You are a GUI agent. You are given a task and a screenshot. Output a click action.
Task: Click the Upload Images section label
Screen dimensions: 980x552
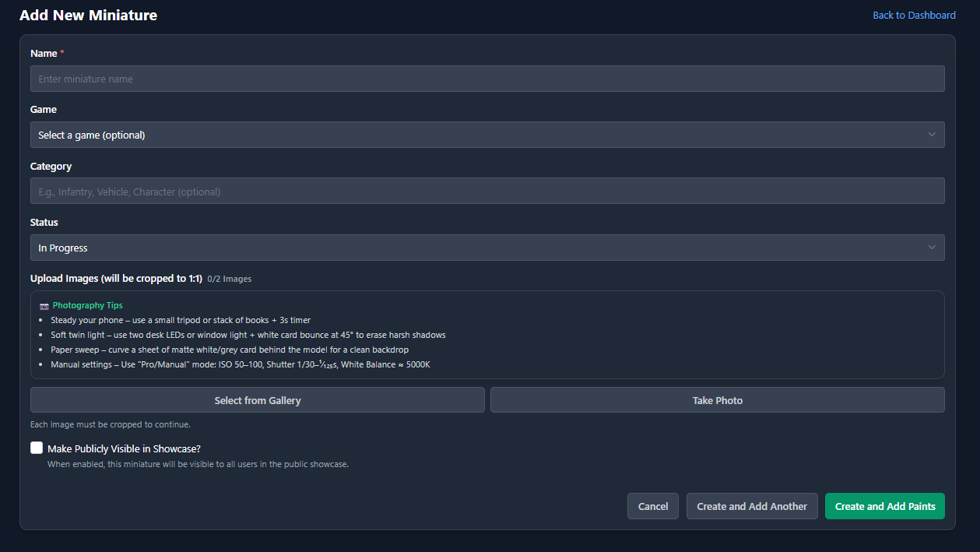[x=116, y=279]
